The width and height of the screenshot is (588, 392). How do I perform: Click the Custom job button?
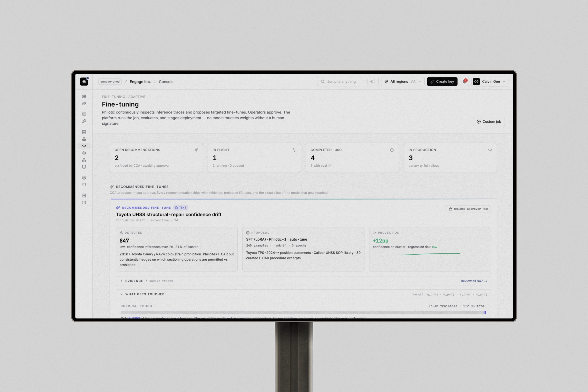point(489,121)
